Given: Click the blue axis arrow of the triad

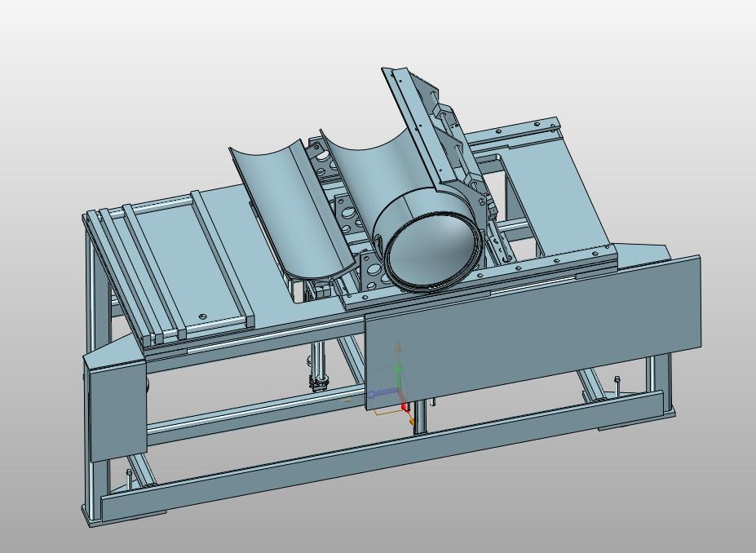Looking at the screenshot, I should pyautogui.click(x=382, y=394).
